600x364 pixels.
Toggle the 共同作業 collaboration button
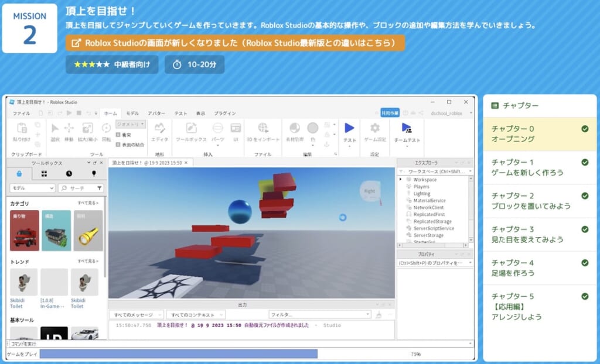pyautogui.click(x=390, y=113)
